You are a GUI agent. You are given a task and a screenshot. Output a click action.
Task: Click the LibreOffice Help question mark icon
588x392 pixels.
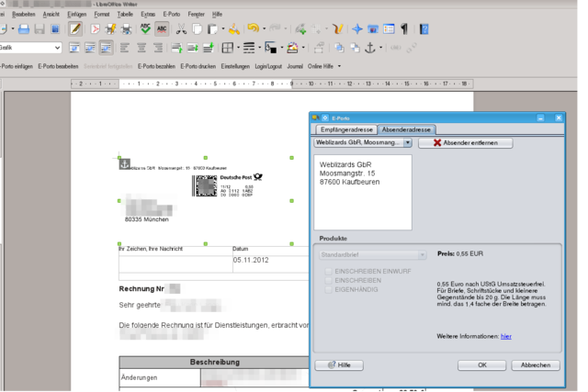tap(424, 28)
